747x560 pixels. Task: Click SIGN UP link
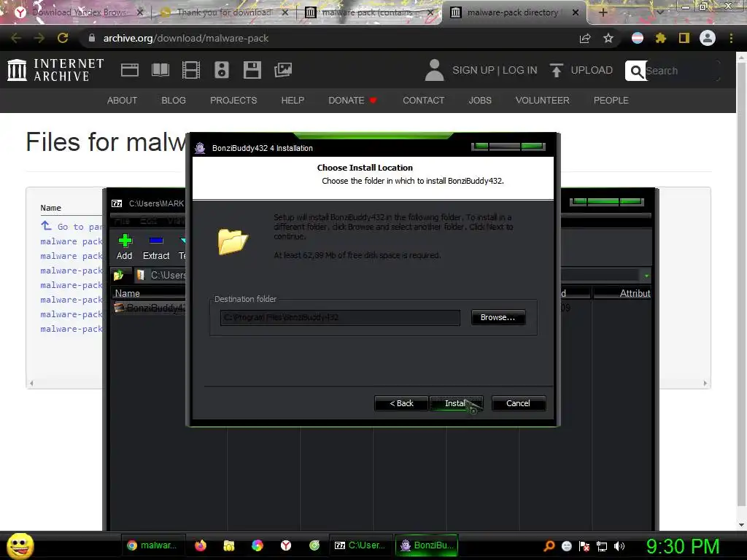(473, 70)
